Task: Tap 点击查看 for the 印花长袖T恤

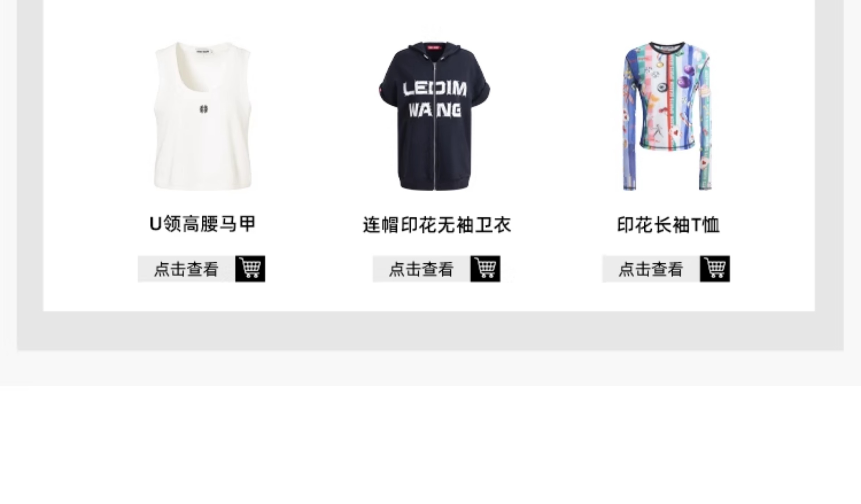Action: [651, 269]
